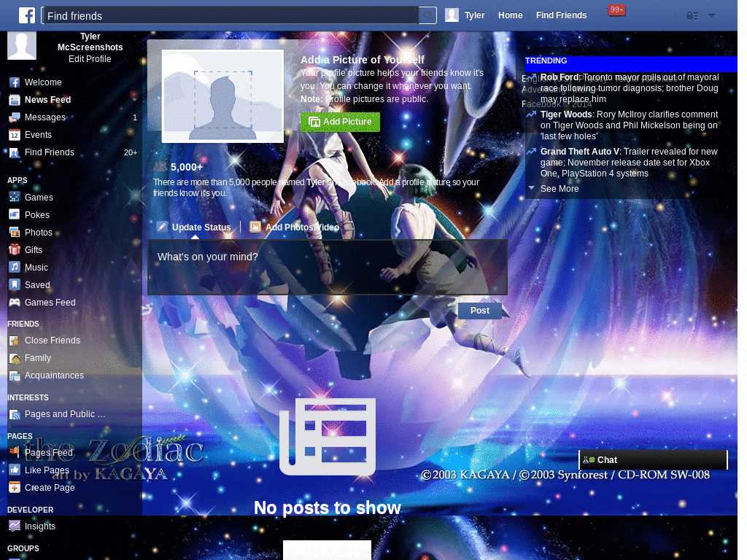Open Pages and Public icon
The height and width of the screenshot is (560, 747).
pos(15,414)
